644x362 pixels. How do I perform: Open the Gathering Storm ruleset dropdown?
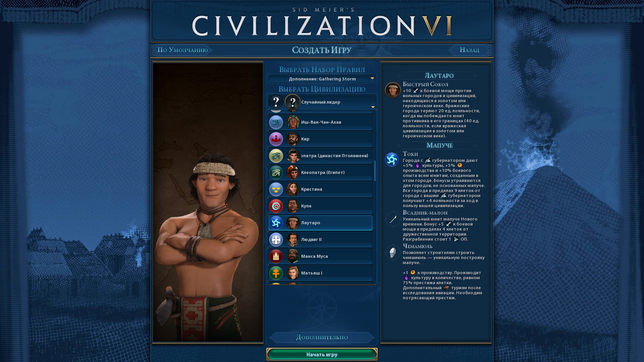tap(322, 79)
